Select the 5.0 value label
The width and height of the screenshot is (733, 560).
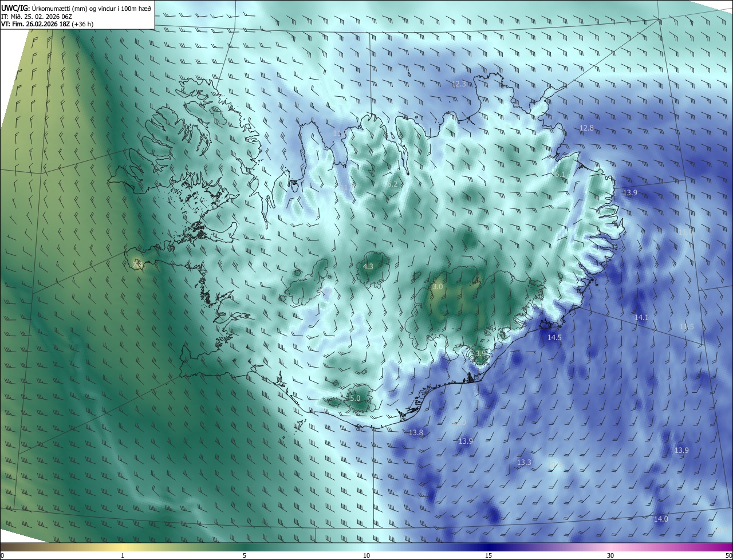[x=354, y=399]
